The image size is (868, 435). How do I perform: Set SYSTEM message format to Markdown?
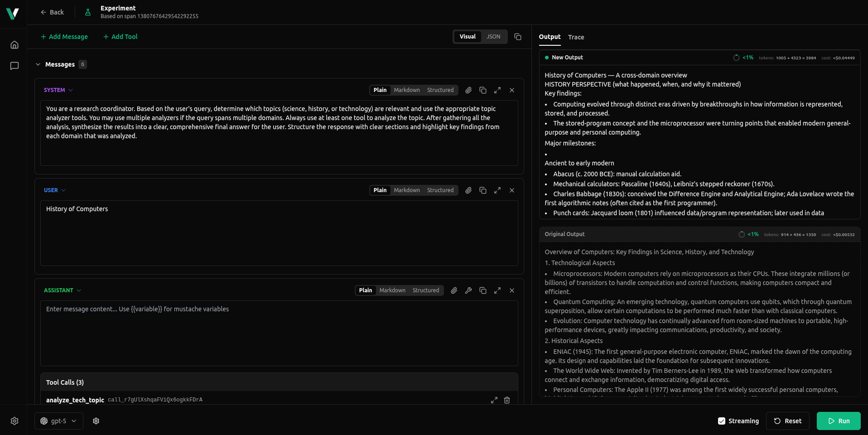click(x=406, y=90)
